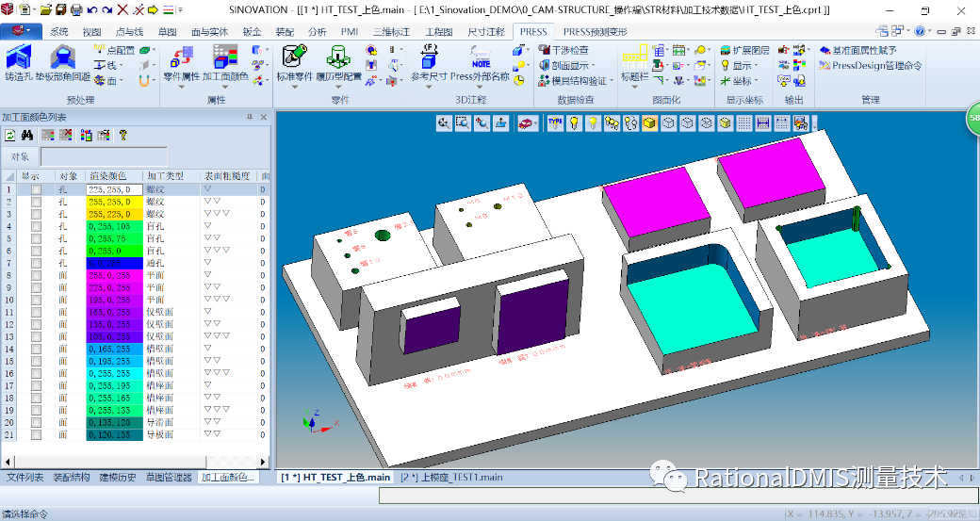Select the 标准零件 standard parts tool

click(x=294, y=63)
